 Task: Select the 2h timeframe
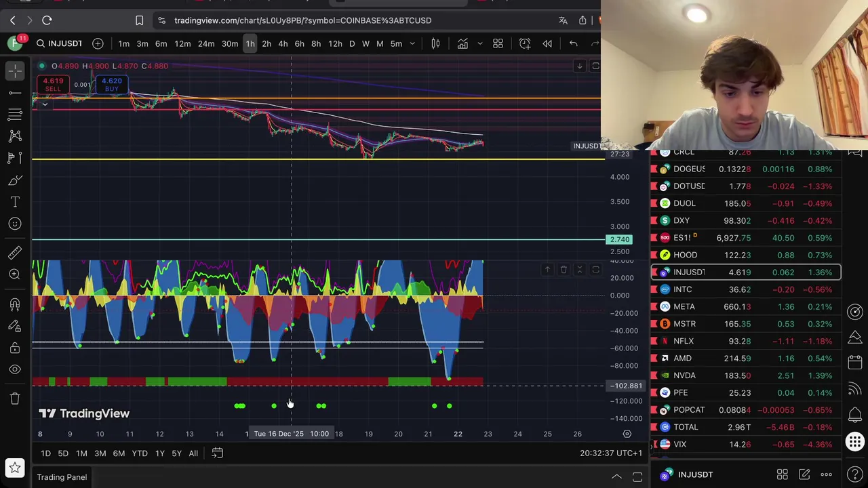click(x=267, y=43)
